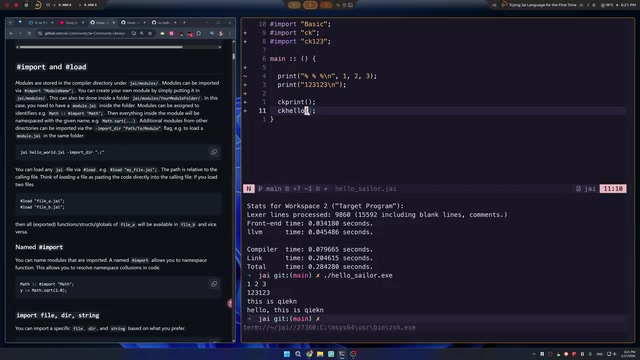Close the YouTube tab
The height and width of the screenshot is (360, 640).
[83, 22]
